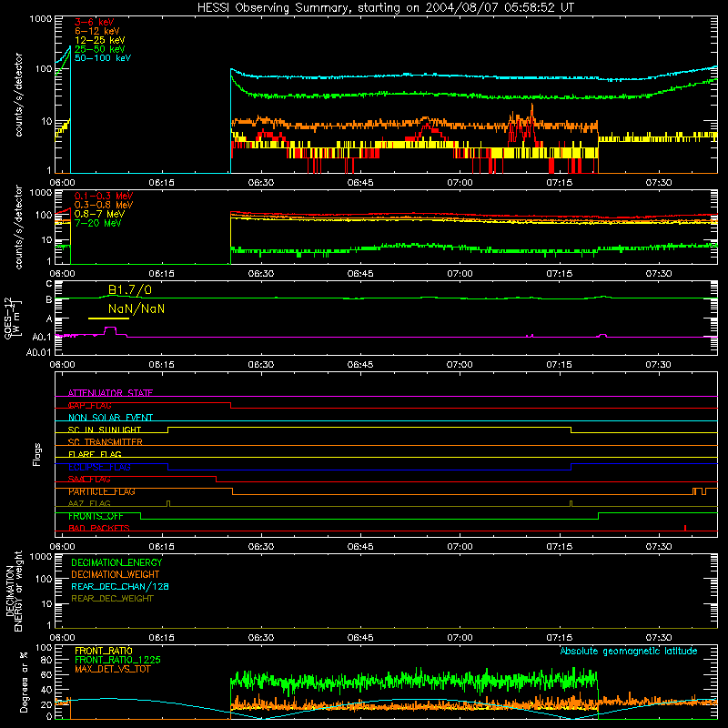Viewport: 728px width, 728px height.
Task: Select the red BAD_PACKETS label
Action: click(x=99, y=528)
